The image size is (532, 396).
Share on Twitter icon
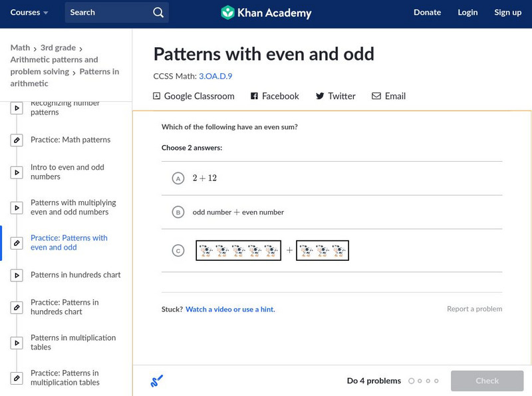(x=320, y=97)
